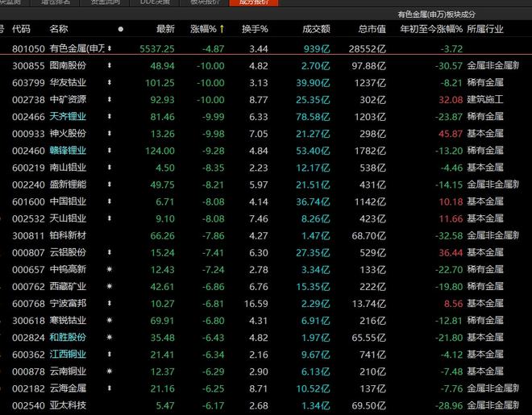
Task: Click the star icon beside 中钨高新
Action: [x=110, y=269]
